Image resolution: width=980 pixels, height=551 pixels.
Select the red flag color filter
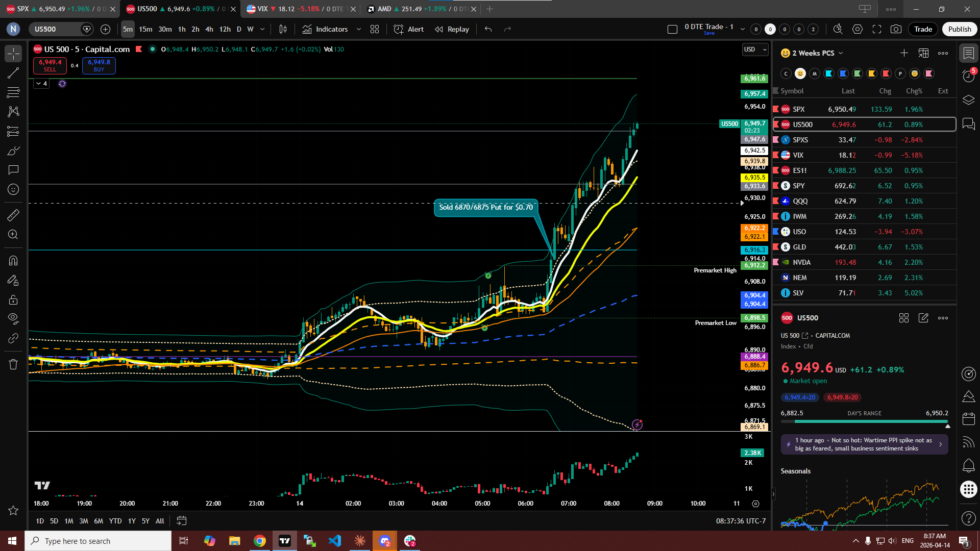(886, 73)
